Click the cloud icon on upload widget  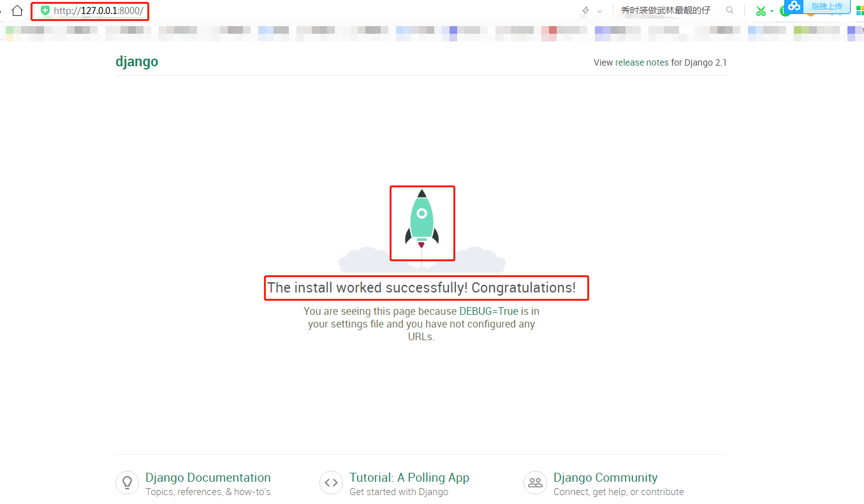point(794,6)
